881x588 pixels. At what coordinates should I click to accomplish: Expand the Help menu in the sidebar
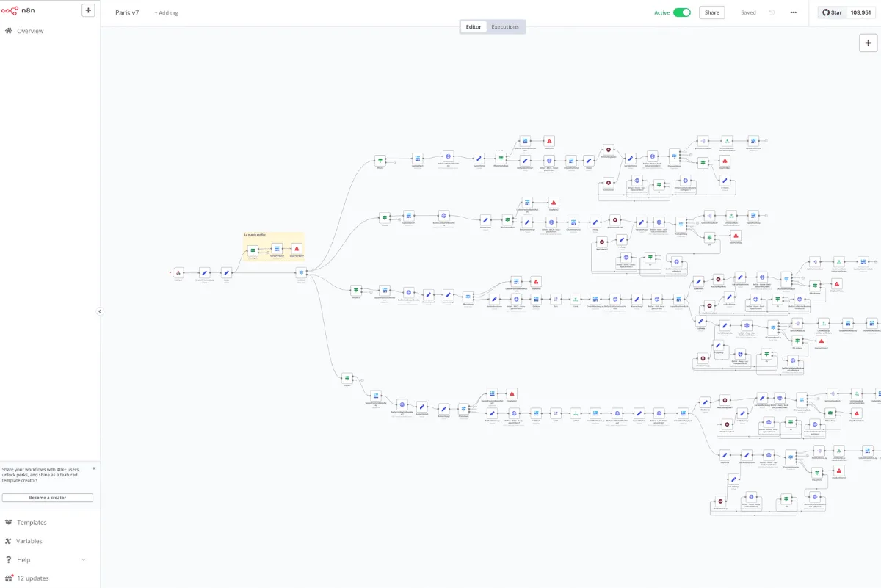(x=46, y=560)
